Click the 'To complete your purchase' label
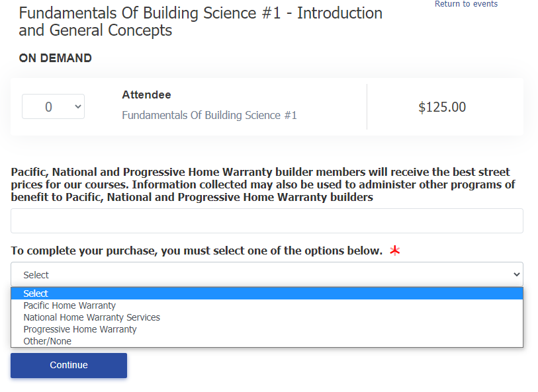The image size is (538, 392). pos(197,251)
